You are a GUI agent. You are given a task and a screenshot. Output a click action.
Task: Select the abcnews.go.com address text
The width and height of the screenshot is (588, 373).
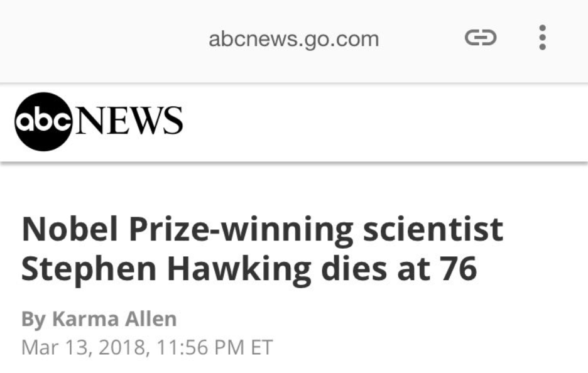click(x=293, y=39)
